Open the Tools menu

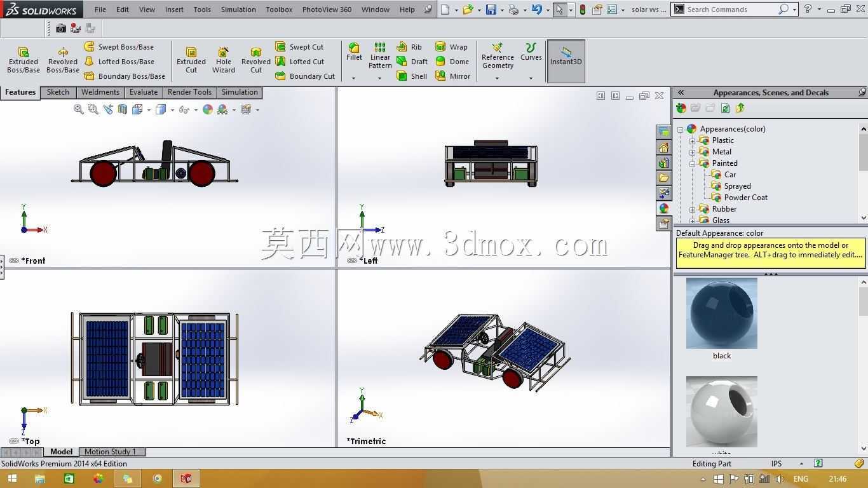(202, 10)
